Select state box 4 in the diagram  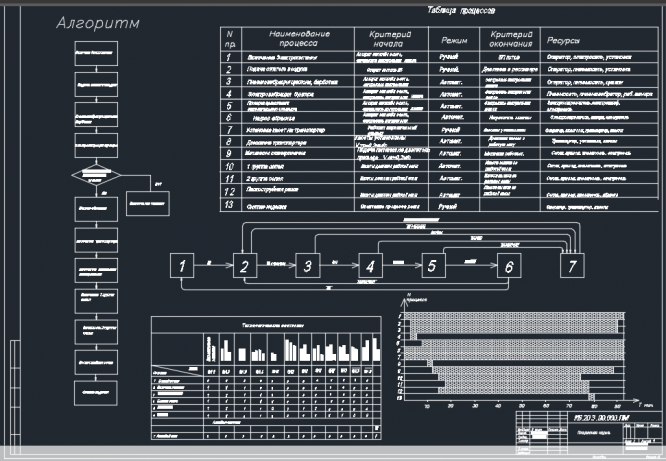pyautogui.click(x=371, y=266)
